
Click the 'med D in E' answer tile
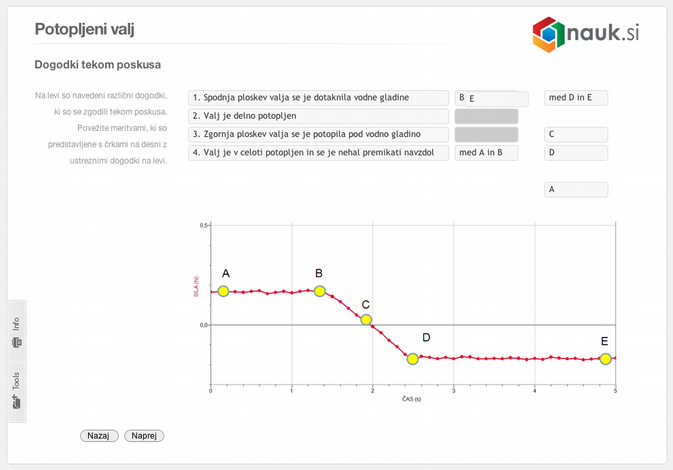[576, 98]
